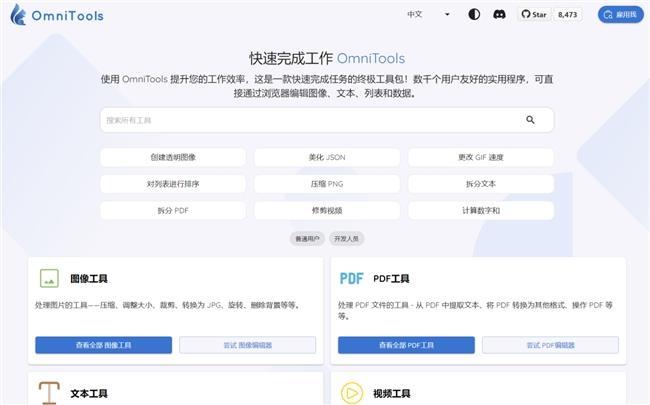650x405 pixels.
Task: Open the 拆分文本 tool
Action: pos(481,184)
